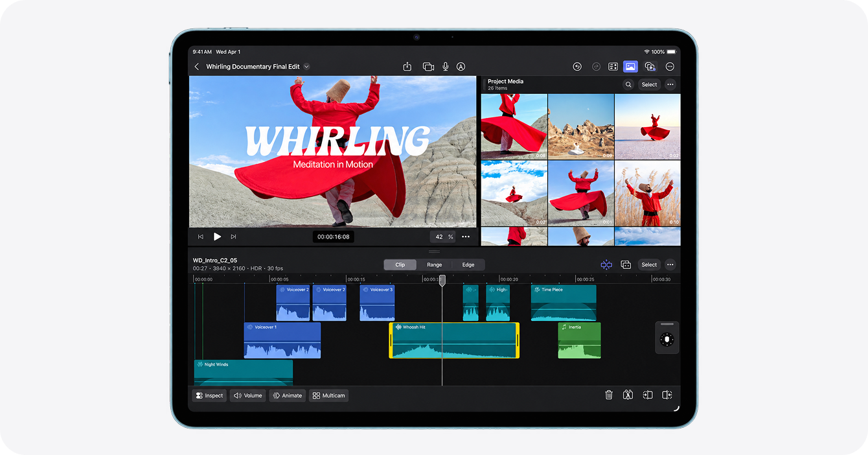Select the green Inertia music clip
The height and width of the screenshot is (455, 868).
coord(579,340)
